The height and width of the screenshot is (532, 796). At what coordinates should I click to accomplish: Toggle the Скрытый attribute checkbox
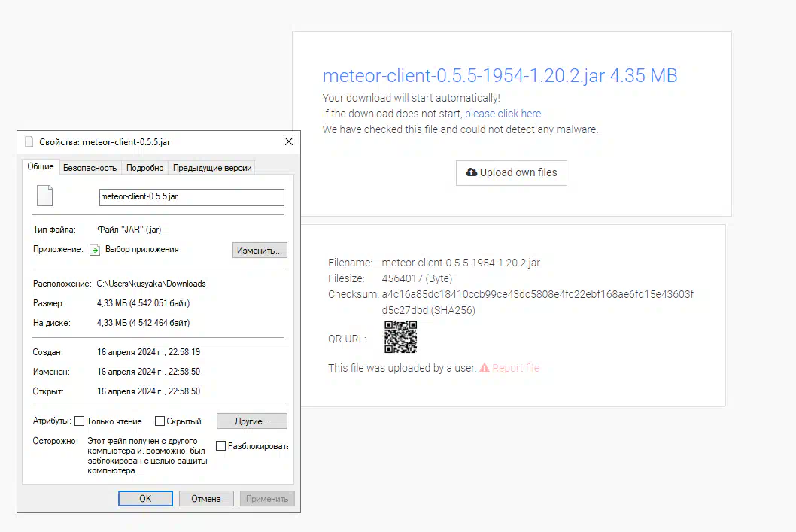(160, 421)
